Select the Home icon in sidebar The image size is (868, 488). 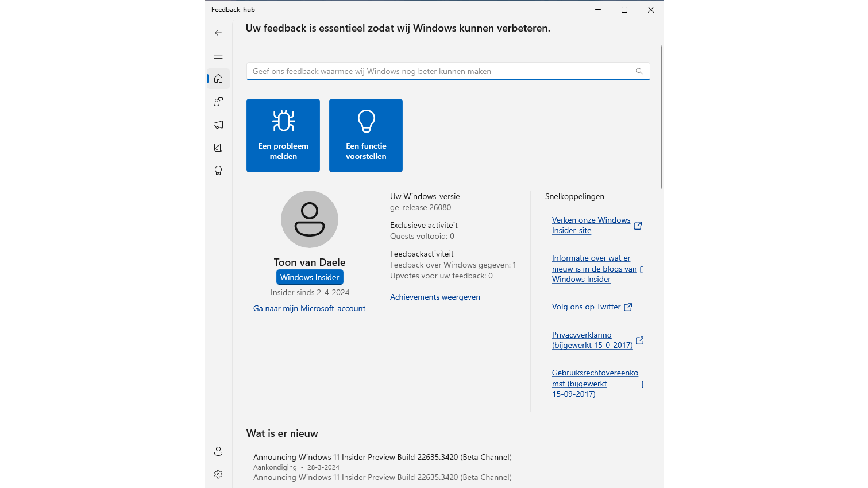point(218,79)
